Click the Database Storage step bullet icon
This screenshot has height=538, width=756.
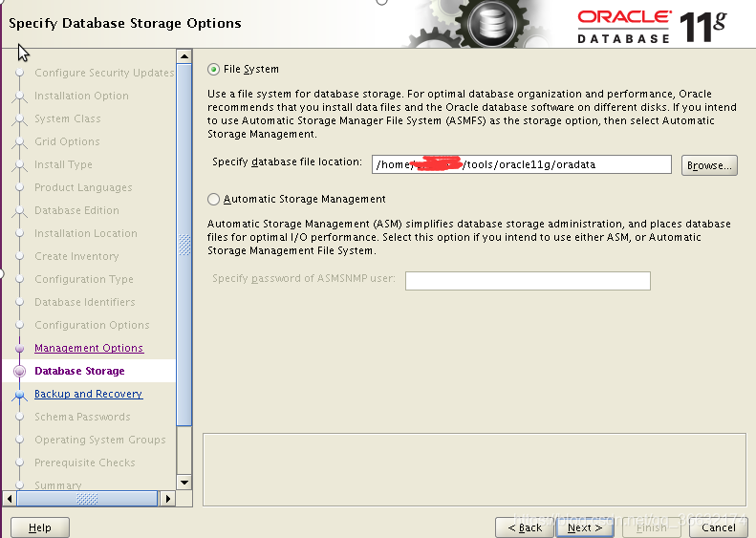pyautogui.click(x=20, y=371)
